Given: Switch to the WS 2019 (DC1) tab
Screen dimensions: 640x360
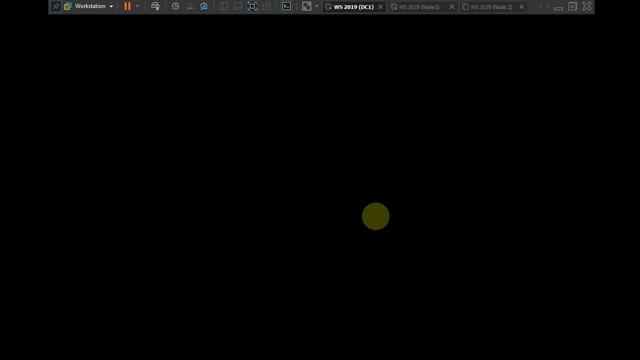Looking at the screenshot, I should [353, 7].
